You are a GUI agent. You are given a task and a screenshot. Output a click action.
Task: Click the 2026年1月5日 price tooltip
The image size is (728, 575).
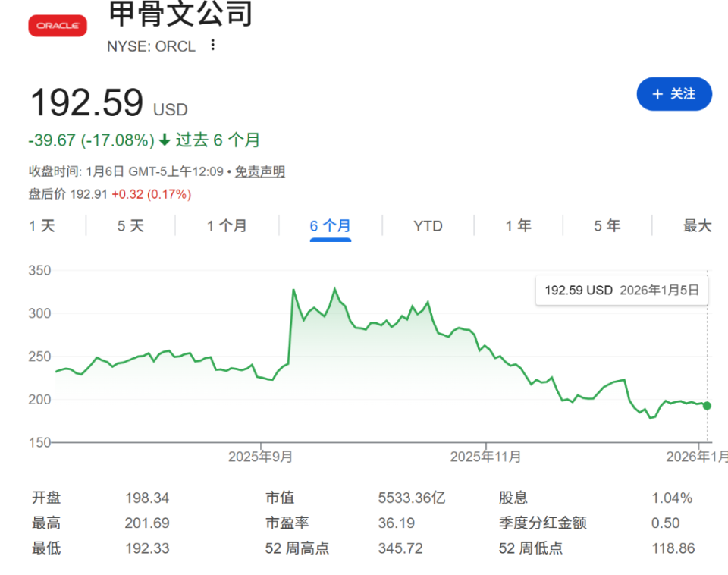click(621, 290)
